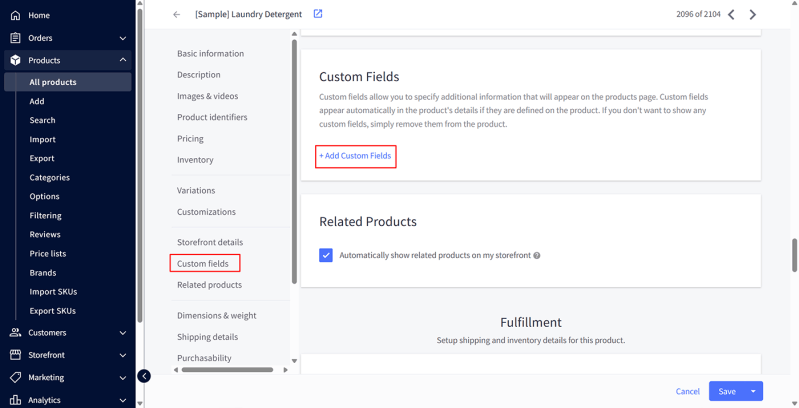Image resolution: width=799 pixels, height=408 pixels.
Task: Jump to Product identifiers section
Action: coord(212,117)
